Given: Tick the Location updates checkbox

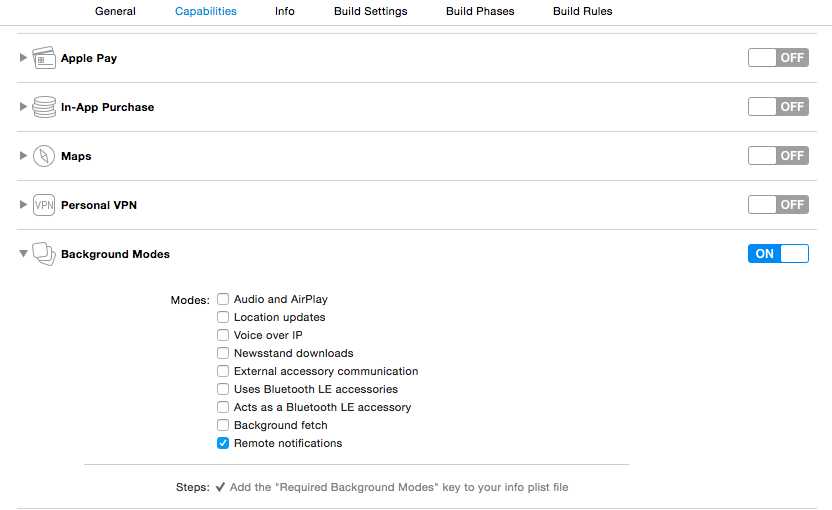Looking at the screenshot, I should (x=224, y=317).
